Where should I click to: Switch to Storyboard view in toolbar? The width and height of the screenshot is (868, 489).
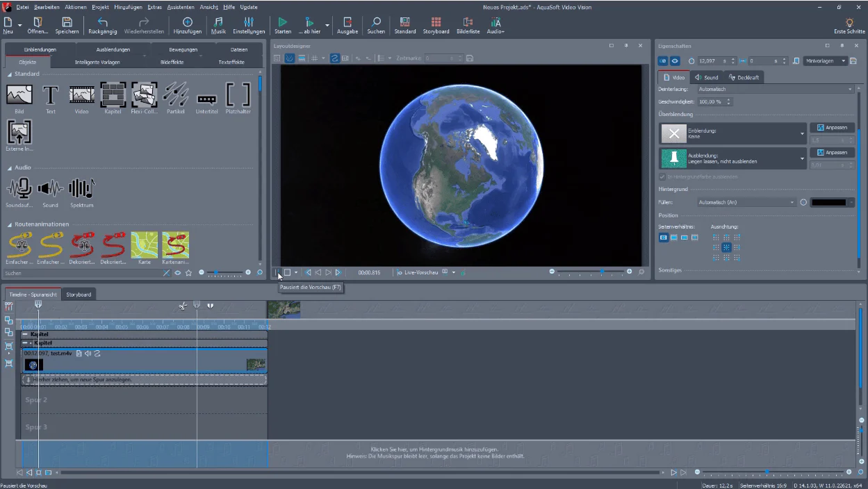436,26
